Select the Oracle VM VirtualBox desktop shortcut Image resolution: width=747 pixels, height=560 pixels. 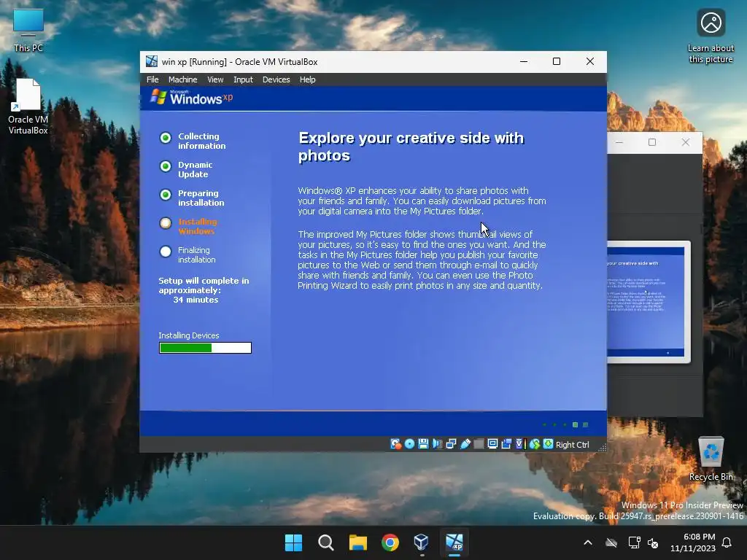coord(28,106)
